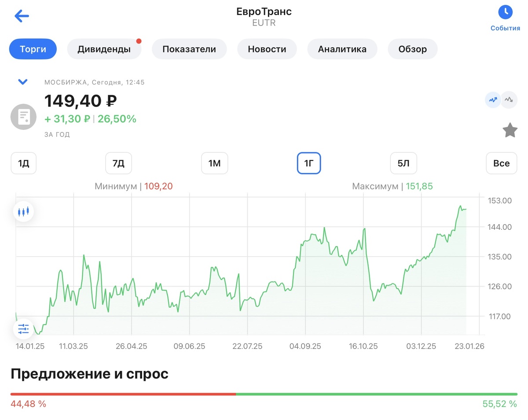
Task: Tap the 22.07.25 date label
Action: (x=247, y=346)
